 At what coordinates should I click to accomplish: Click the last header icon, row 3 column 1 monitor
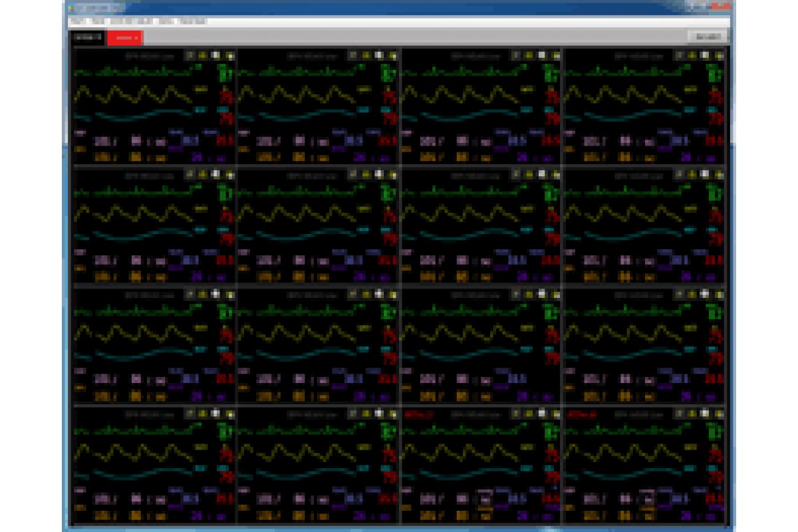coord(229,294)
